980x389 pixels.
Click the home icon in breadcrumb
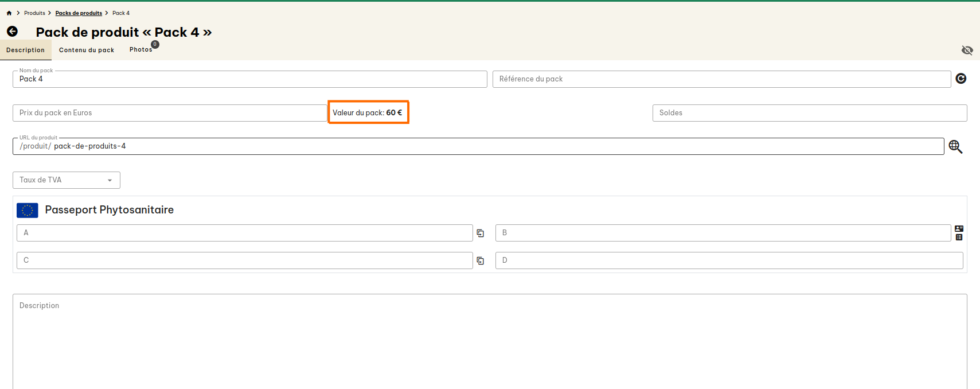point(9,13)
